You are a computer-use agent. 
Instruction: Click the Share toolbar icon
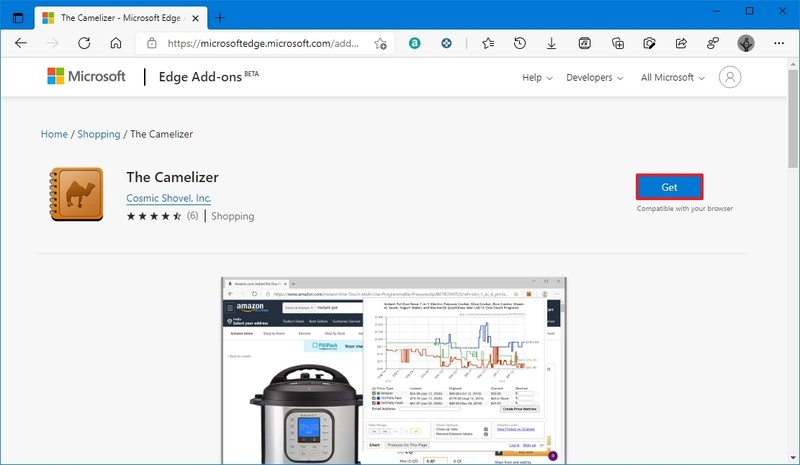[x=681, y=43]
